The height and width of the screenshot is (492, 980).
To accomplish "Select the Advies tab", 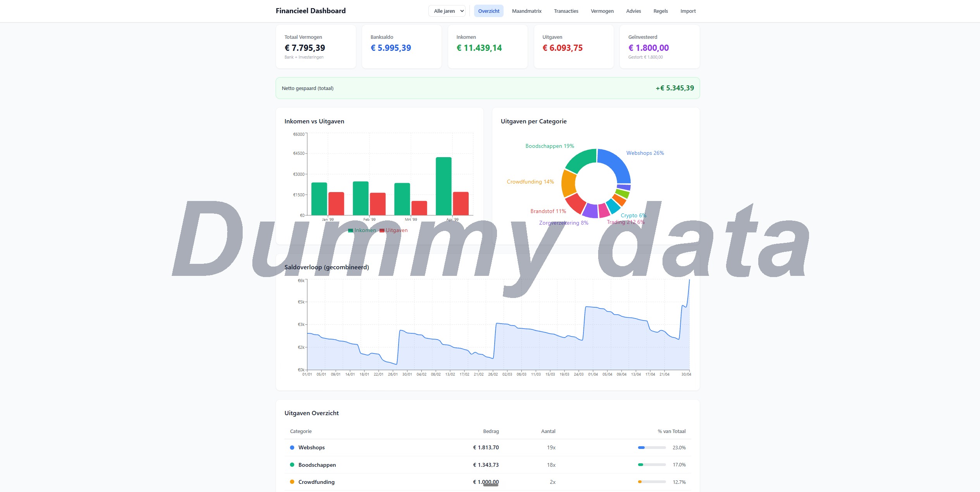I will pos(633,11).
